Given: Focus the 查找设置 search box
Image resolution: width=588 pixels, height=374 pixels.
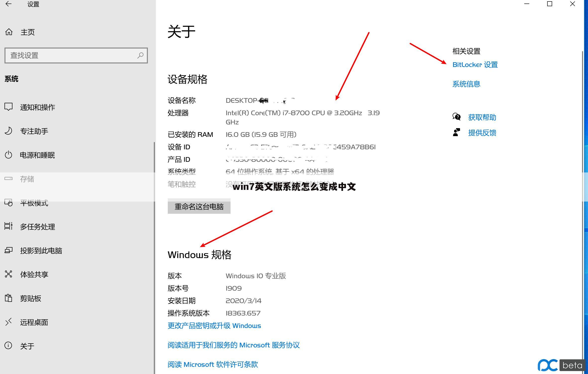Looking at the screenshot, I should tap(76, 55).
